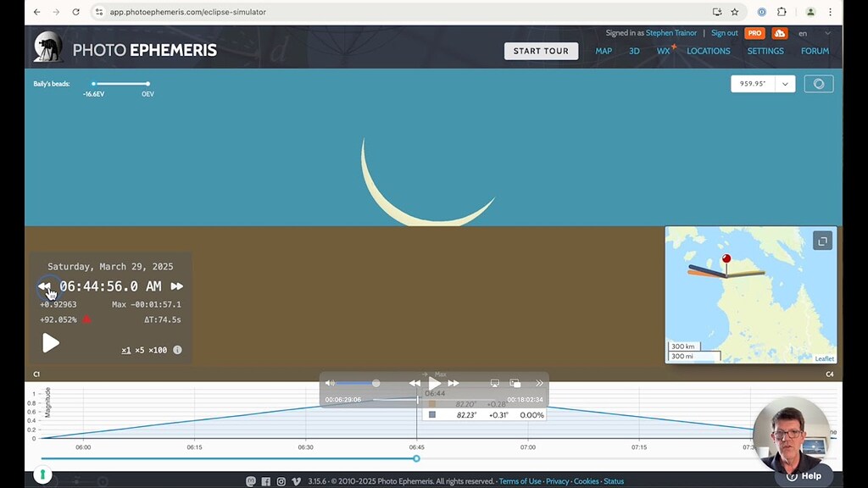Select x5 playback speed
868x488 pixels.
click(140, 350)
